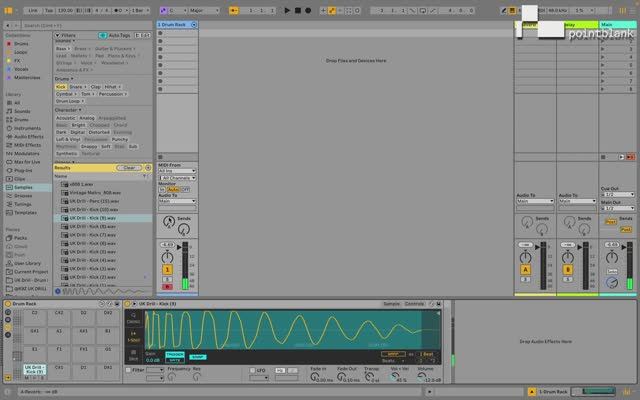Toggle the browser view icon at top left

tap(8, 11)
